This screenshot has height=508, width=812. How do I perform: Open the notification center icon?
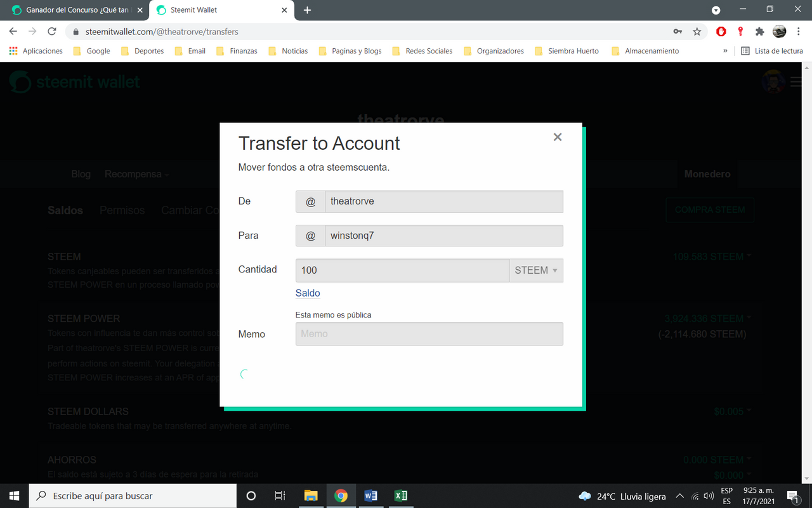[x=792, y=496]
